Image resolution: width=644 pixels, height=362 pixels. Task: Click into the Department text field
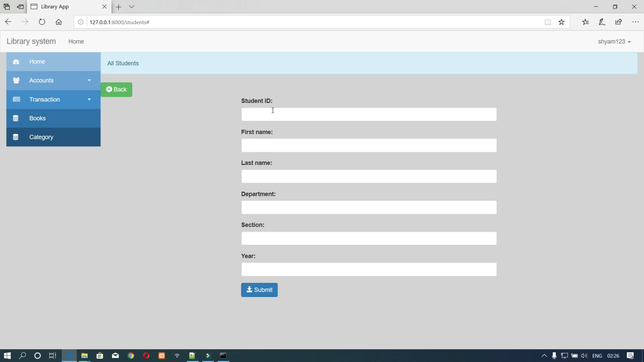[x=369, y=208]
